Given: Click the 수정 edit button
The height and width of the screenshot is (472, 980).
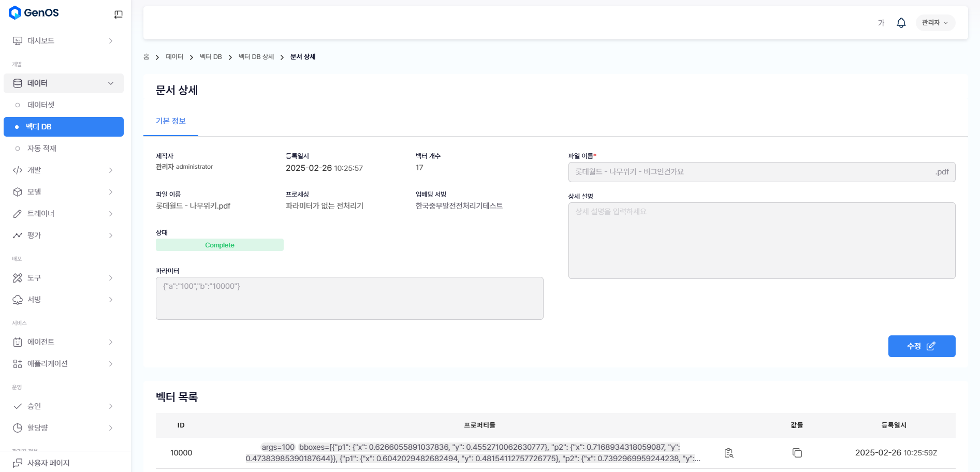Looking at the screenshot, I should coord(921,346).
